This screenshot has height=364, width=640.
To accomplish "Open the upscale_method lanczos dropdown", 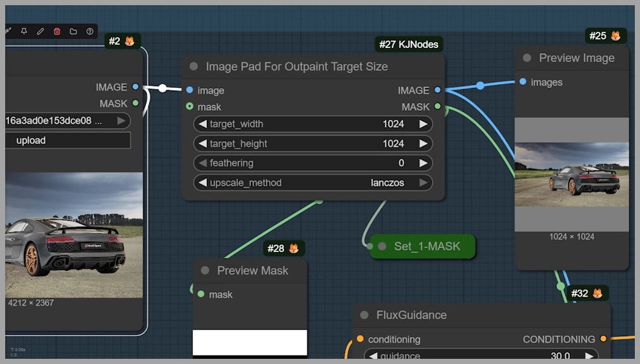I will point(313,183).
